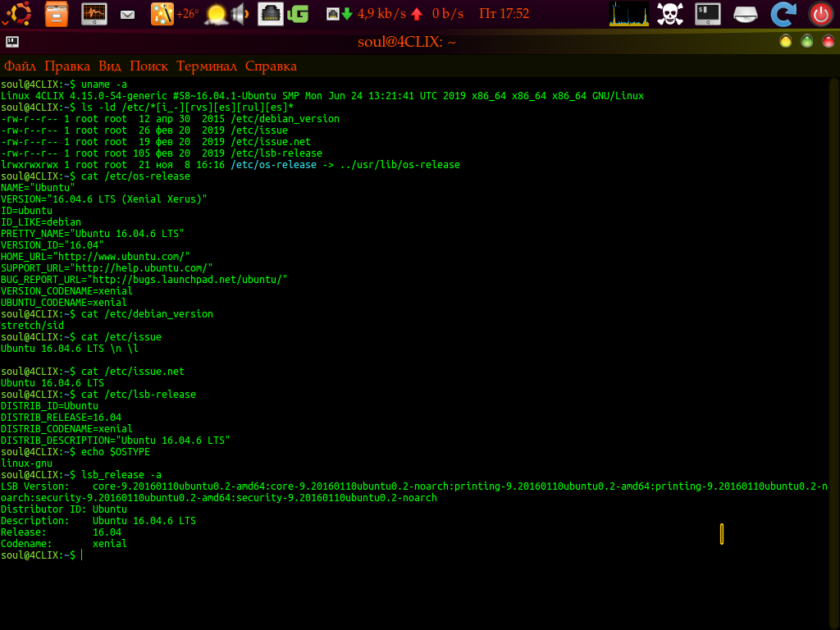Click the blue refresh arrow icon
840x630 pixels.
[x=783, y=15]
